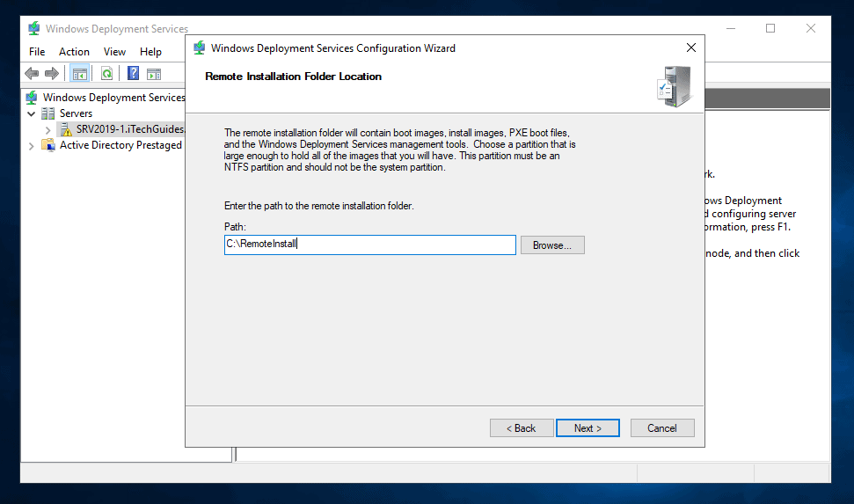
Task: Open Help via the blue question mark icon
Action: pyautogui.click(x=134, y=74)
